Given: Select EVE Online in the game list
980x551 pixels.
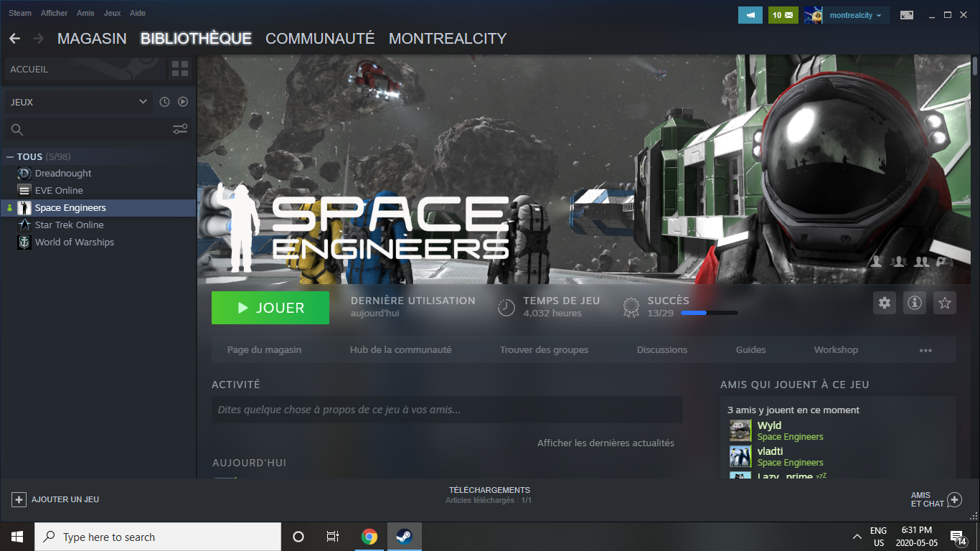Looking at the screenshot, I should click(x=59, y=190).
